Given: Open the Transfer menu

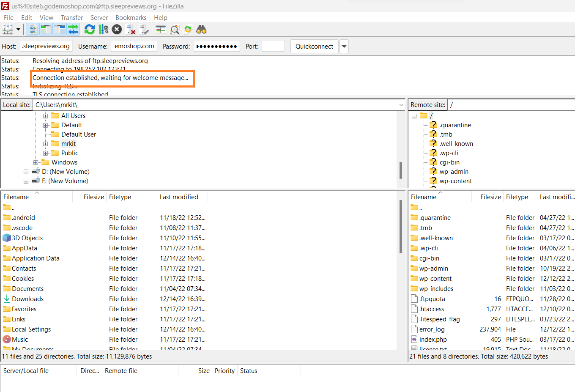Looking at the screenshot, I should pos(72,18).
